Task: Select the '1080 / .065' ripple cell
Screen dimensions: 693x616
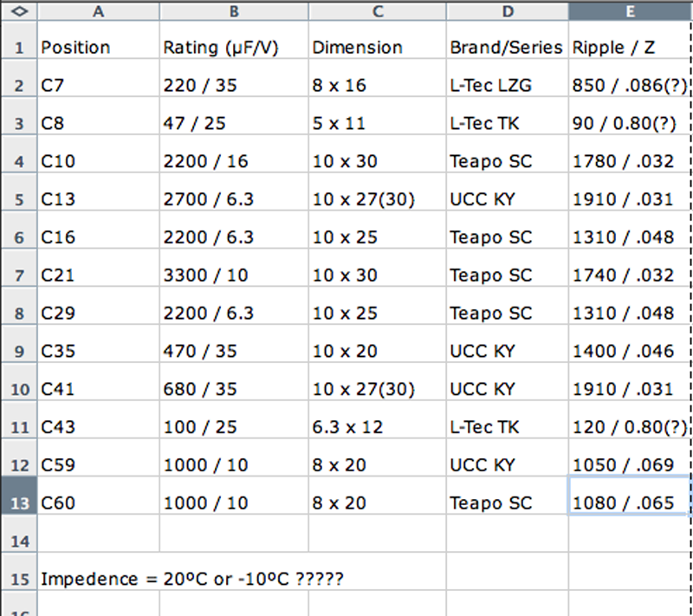Action: coord(629,503)
